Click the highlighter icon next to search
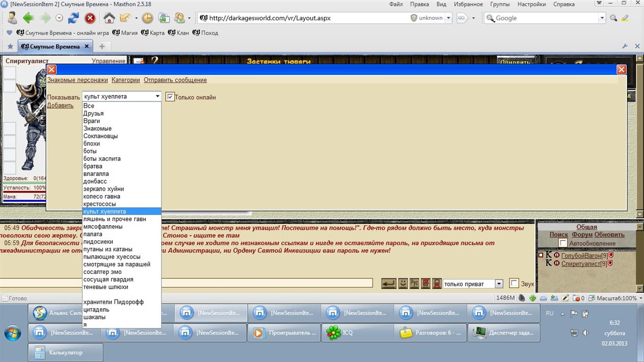This screenshot has height=362, width=644. click(625, 18)
